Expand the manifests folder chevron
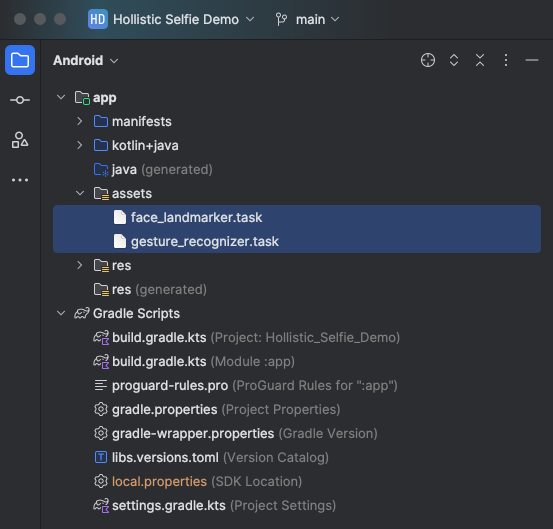Image resolution: width=553 pixels, height=529 pixels. coord(80,121)
